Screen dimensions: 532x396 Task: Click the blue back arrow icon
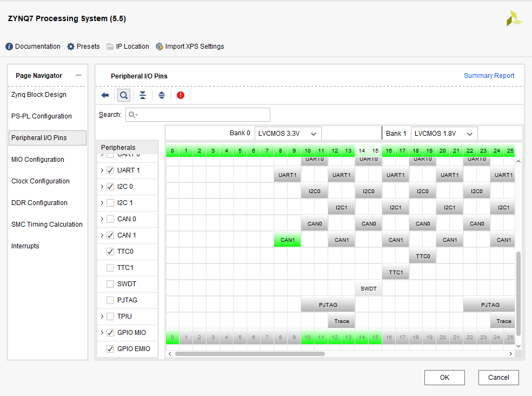click(105, 95)
